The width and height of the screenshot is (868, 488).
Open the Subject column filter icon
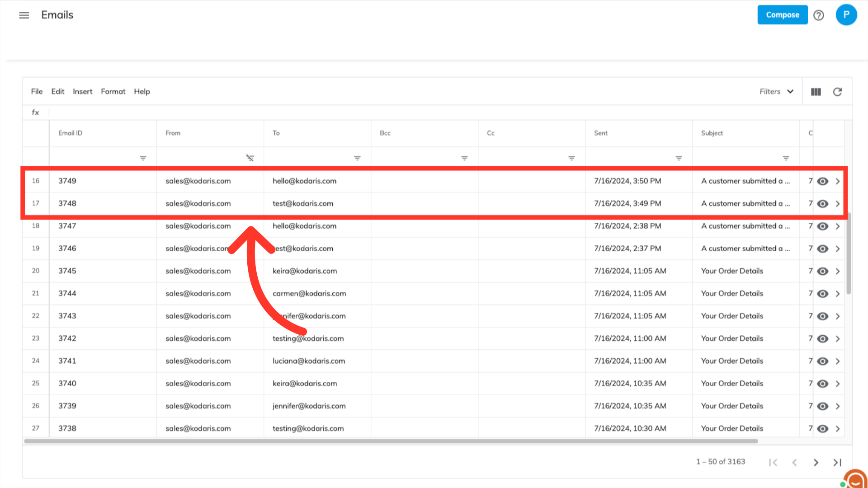coord(786,158)
